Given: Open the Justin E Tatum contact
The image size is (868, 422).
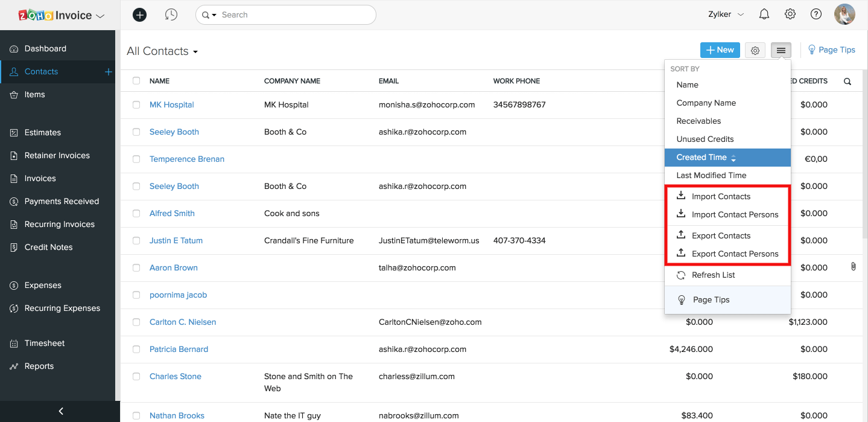Looking at the screenshot, I should pos(176,240).
